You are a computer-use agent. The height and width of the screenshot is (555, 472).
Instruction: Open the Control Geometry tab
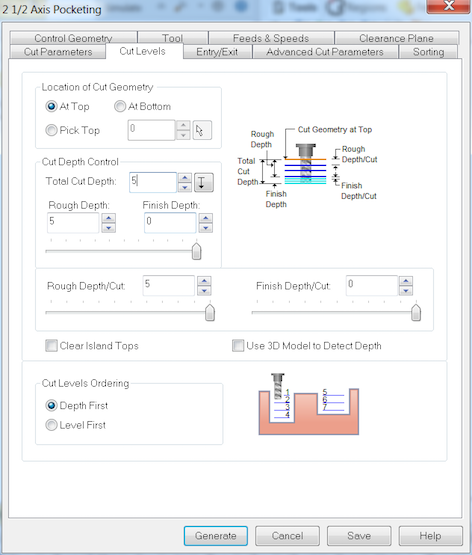(73, 38)
